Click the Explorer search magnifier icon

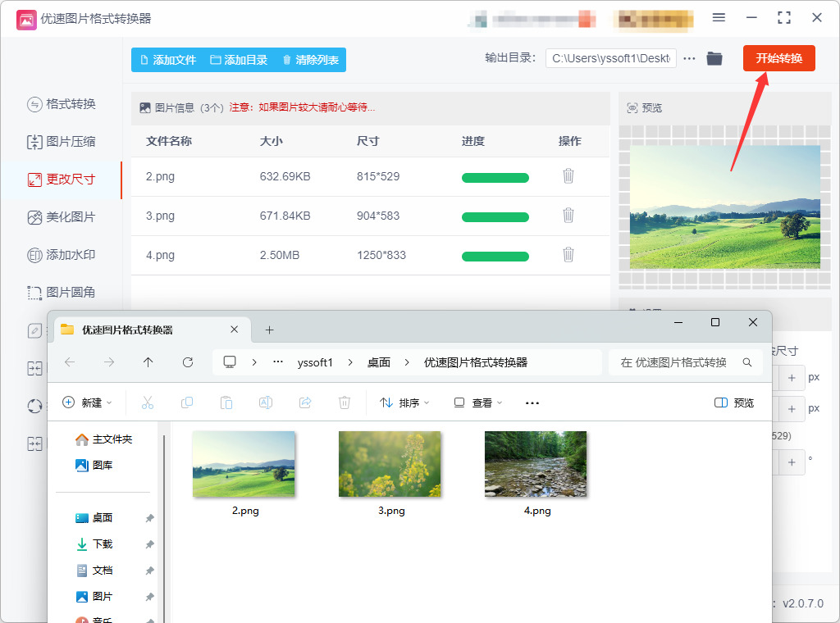(x=747, y=362)
